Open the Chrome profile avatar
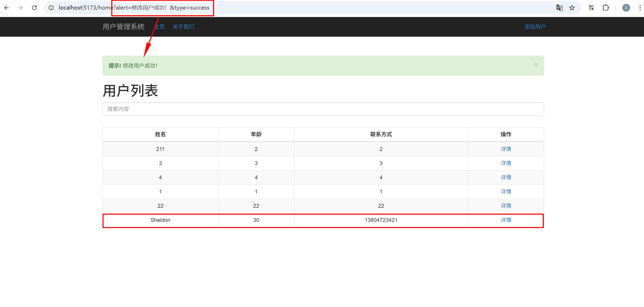Image resolution: width=644 pixels, height=307 pixels. [x=626, y=8]
